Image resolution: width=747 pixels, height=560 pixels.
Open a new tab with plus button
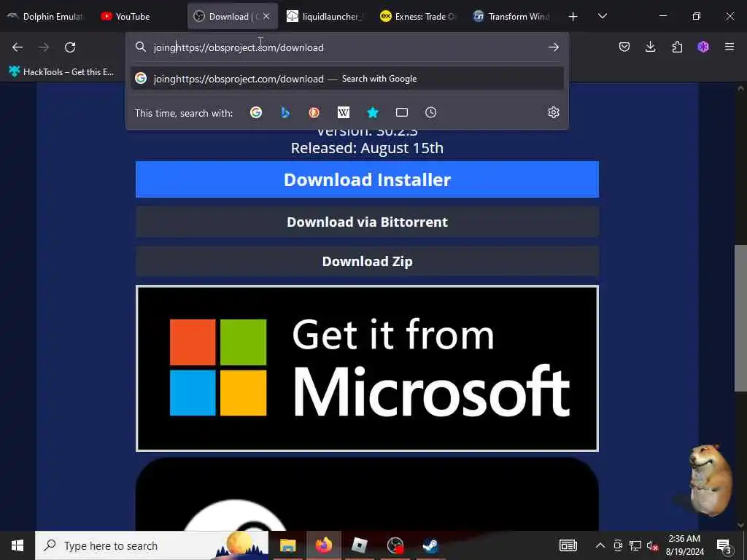[573, 17]
